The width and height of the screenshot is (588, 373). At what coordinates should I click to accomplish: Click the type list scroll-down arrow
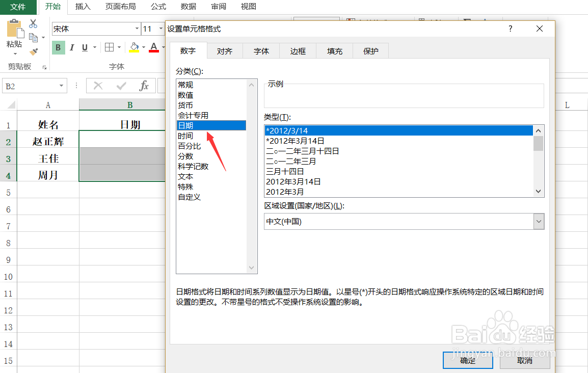tap(538, 191)
